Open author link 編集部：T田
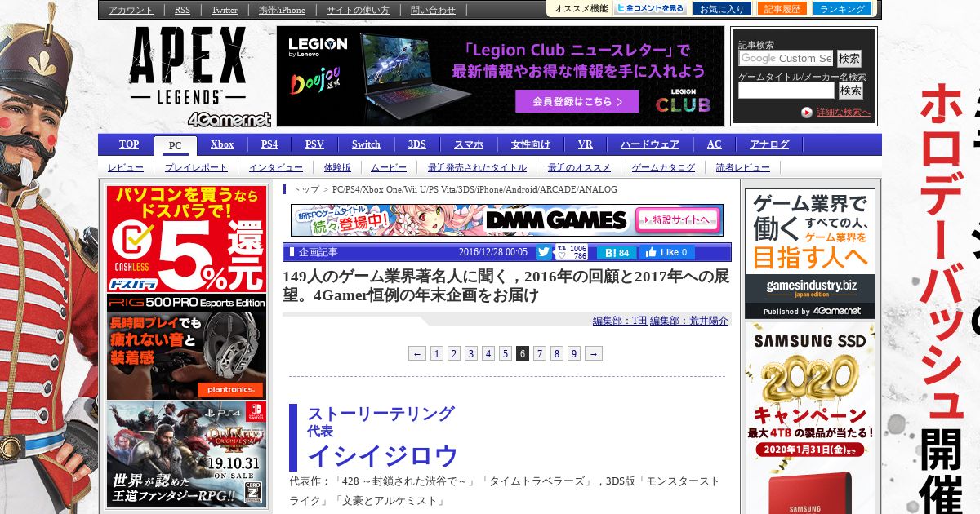The height and width of the screenshot is (514, 980). (x=620, y=321)
